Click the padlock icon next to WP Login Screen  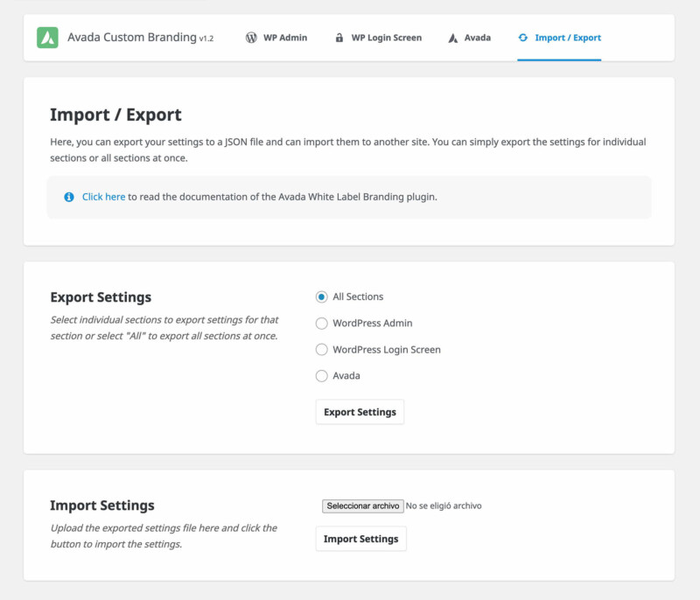(338, 38)
